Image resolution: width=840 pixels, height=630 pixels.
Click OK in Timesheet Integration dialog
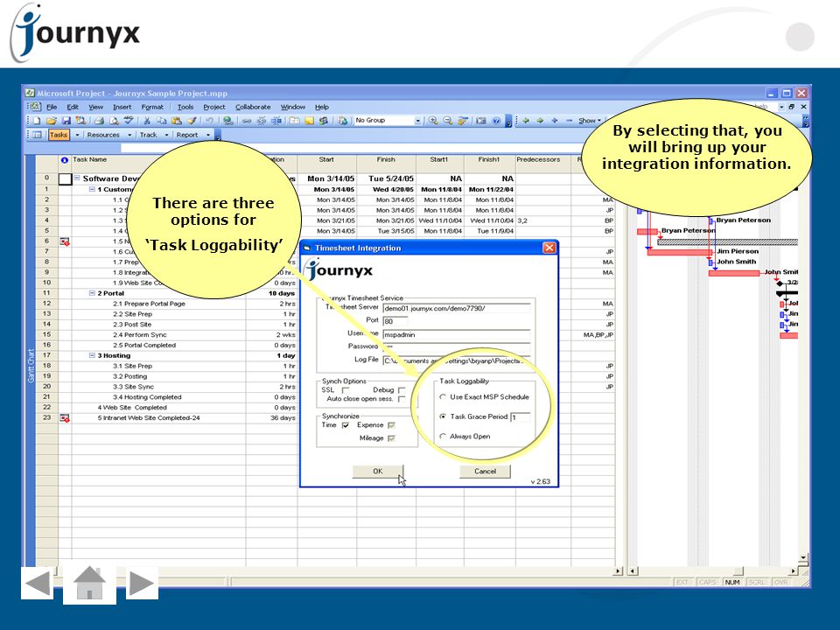(378, 472)
